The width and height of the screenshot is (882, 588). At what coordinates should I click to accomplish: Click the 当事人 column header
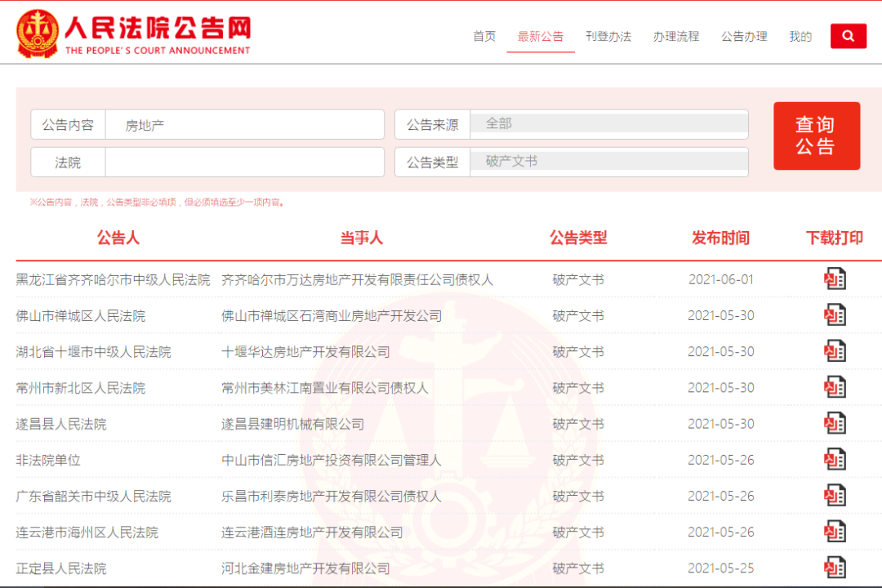click(361, 238)
